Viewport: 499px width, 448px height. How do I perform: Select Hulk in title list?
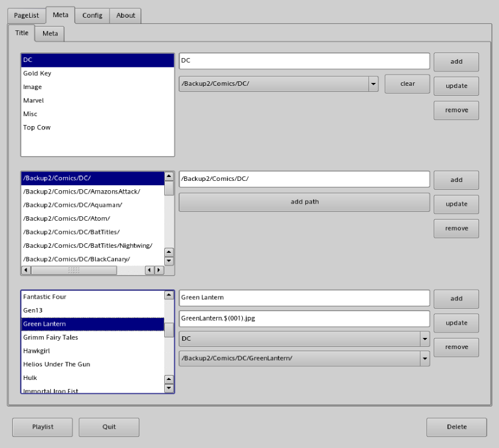point(93,378)
